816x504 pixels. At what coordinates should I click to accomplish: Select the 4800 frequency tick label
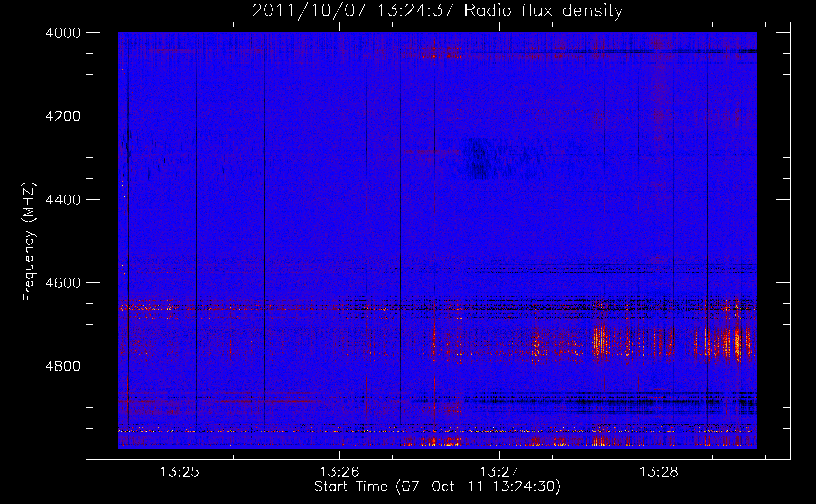63,366
